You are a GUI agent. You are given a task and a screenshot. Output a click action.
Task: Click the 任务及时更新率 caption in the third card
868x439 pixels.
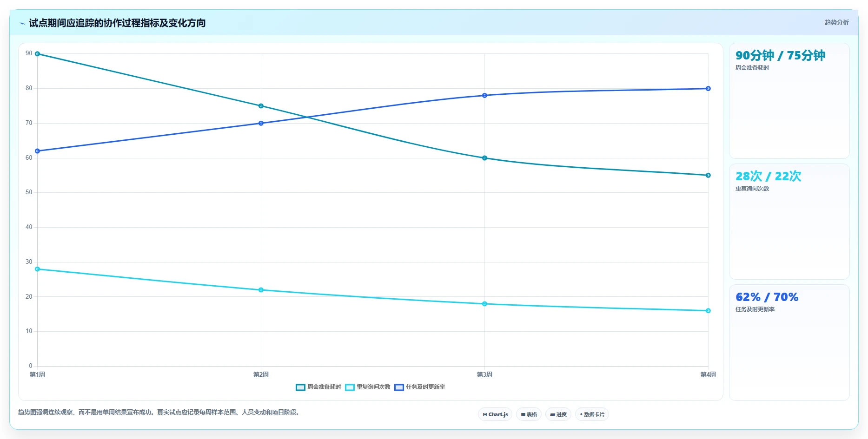(755, 309)
